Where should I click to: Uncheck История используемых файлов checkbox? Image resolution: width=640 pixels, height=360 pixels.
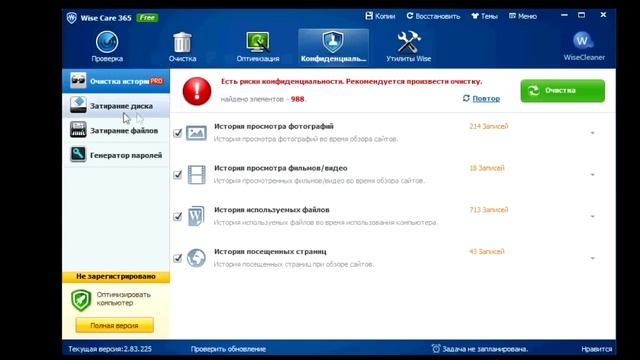[x=178, y=216]
